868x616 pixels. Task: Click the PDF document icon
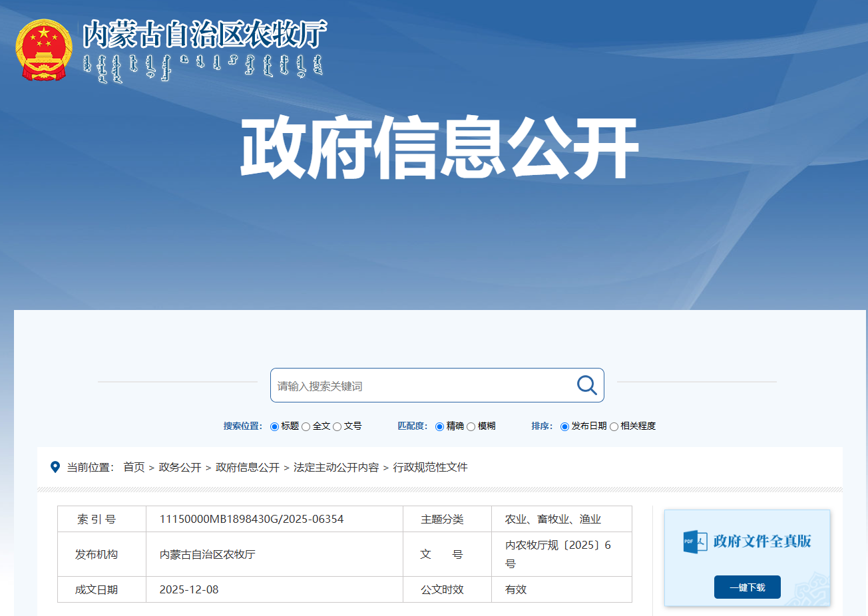point(694,541)
